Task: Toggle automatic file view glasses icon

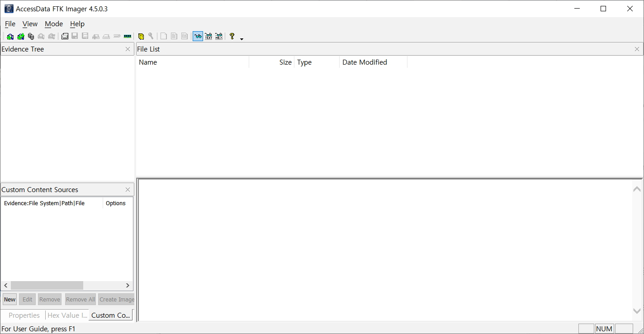Action: click(198, 37)
